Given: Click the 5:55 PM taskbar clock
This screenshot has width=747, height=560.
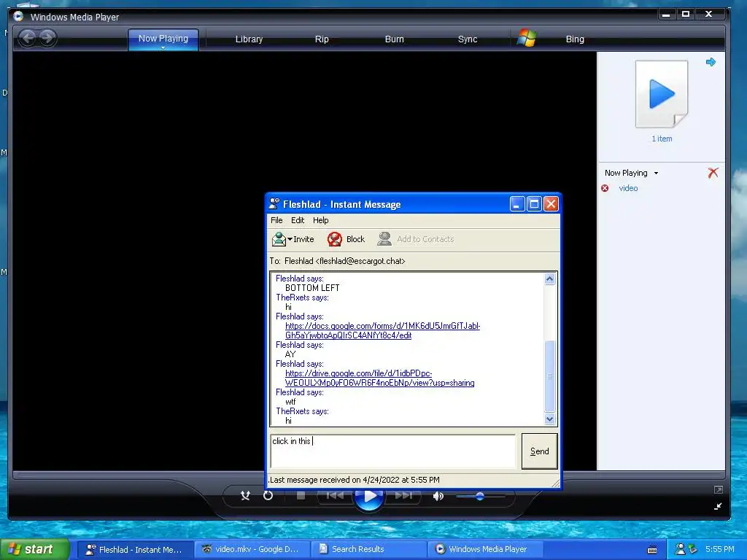Looking at the screenshot, I should (x=720, y=549).
